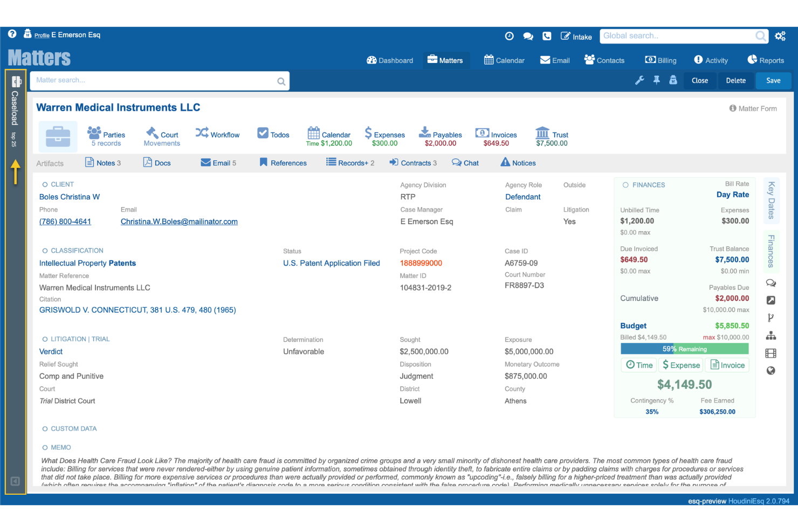Open Court Movements gavel item
Screen dimensions: 798x532
point(162,137)
